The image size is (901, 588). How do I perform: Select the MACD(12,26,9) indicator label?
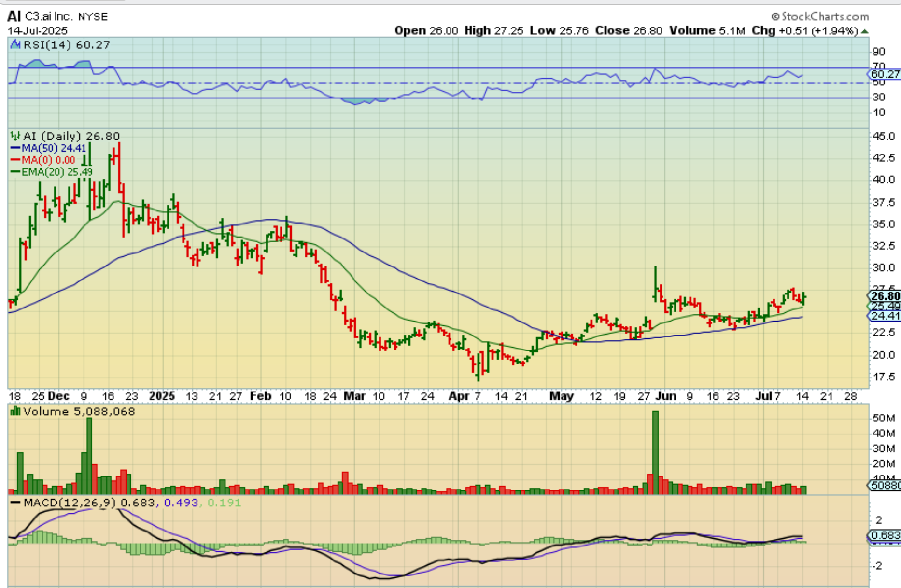point(70,503)
